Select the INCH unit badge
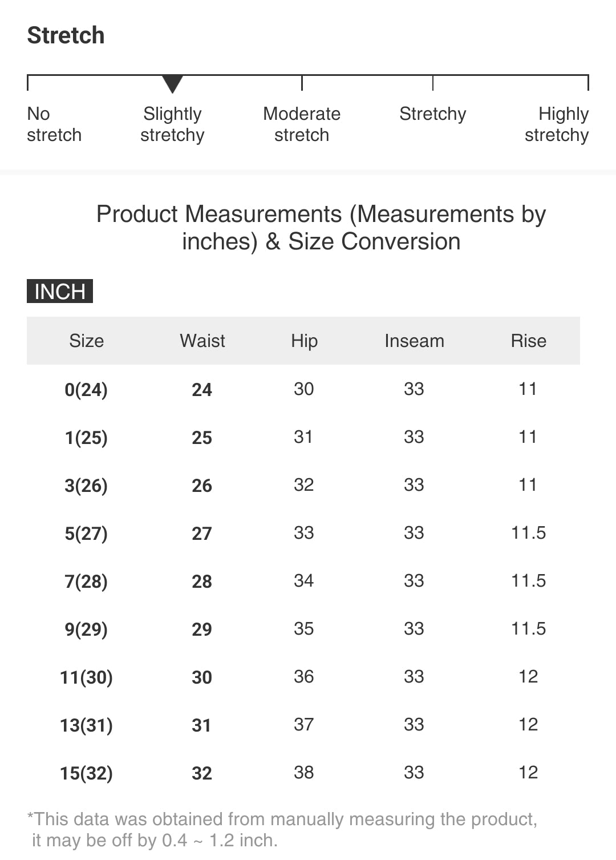 pyautogui.click(x=60, y=292)
